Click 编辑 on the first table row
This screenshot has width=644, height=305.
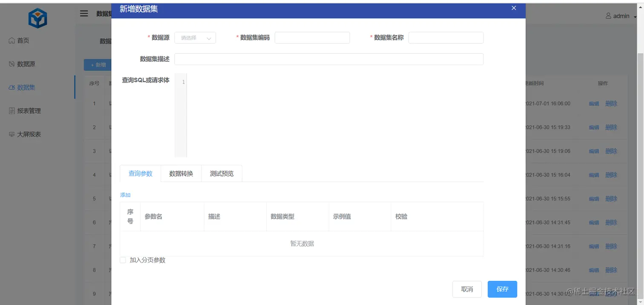pyautogui.click(x=594, y=103)
